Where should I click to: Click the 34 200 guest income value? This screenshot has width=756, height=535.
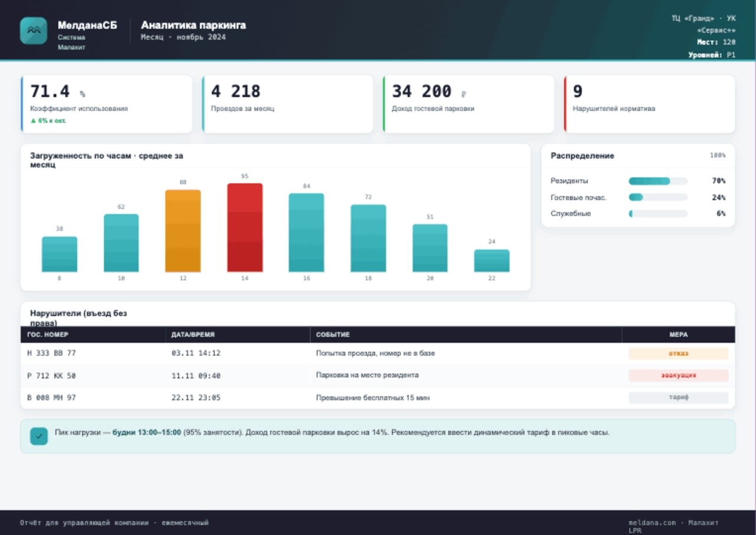422,92
